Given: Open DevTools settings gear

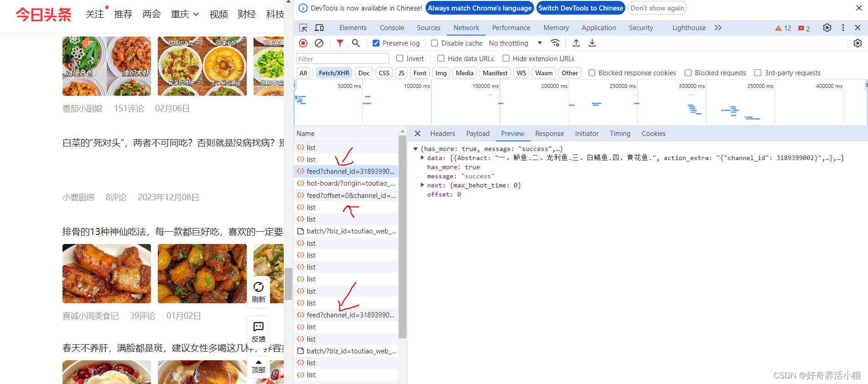Looking at the screenshot, I should 827,28.
